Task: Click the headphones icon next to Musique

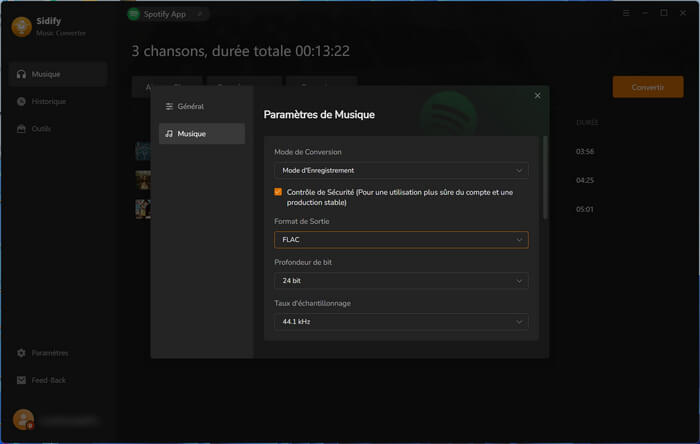Action: (x=21, y=74)
